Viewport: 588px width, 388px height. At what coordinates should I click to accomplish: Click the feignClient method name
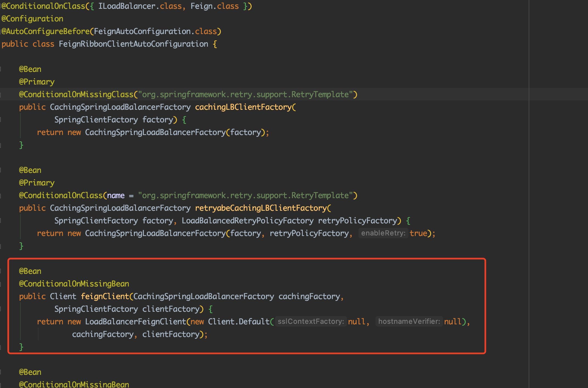pos(105,296)
